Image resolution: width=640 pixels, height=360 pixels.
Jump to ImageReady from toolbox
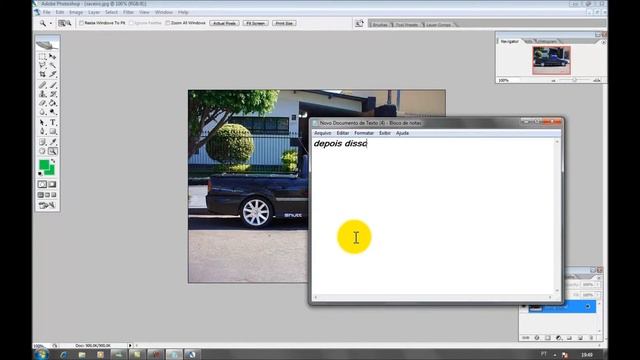(47, 205)
